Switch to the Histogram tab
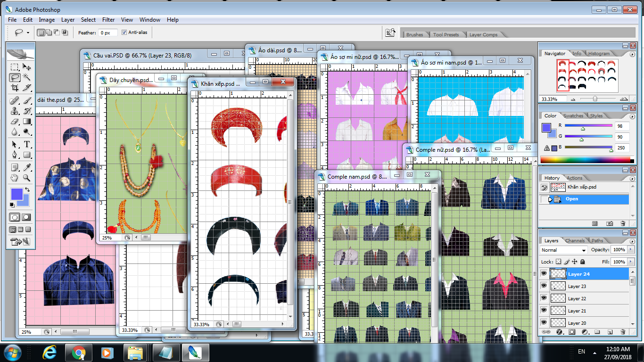 click(x=599, y=54)
